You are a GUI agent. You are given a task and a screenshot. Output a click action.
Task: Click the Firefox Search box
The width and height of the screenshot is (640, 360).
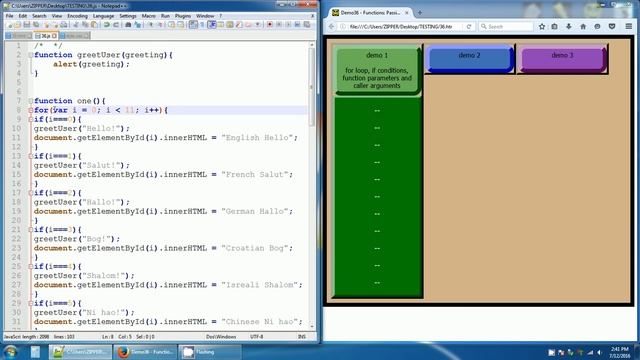pyautogui.click(x=506, y=27)
